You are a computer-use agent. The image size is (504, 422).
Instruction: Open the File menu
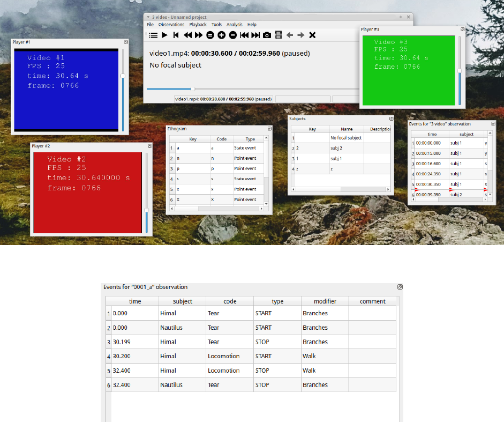pyautogui.click(x=150, y=25)
